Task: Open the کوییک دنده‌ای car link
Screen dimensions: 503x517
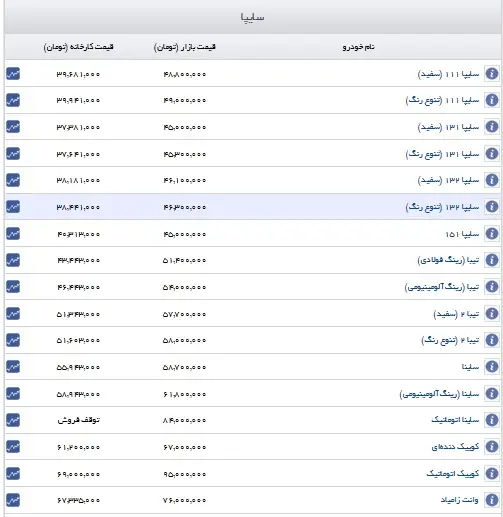Action: pyautogui.click(x=455, y=447)
